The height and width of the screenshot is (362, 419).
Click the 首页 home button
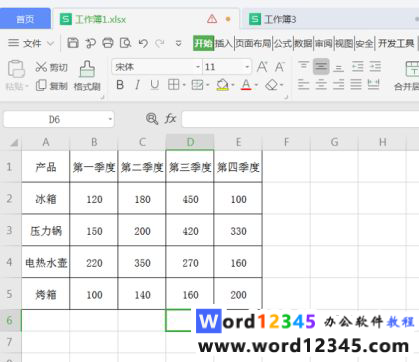25,19
